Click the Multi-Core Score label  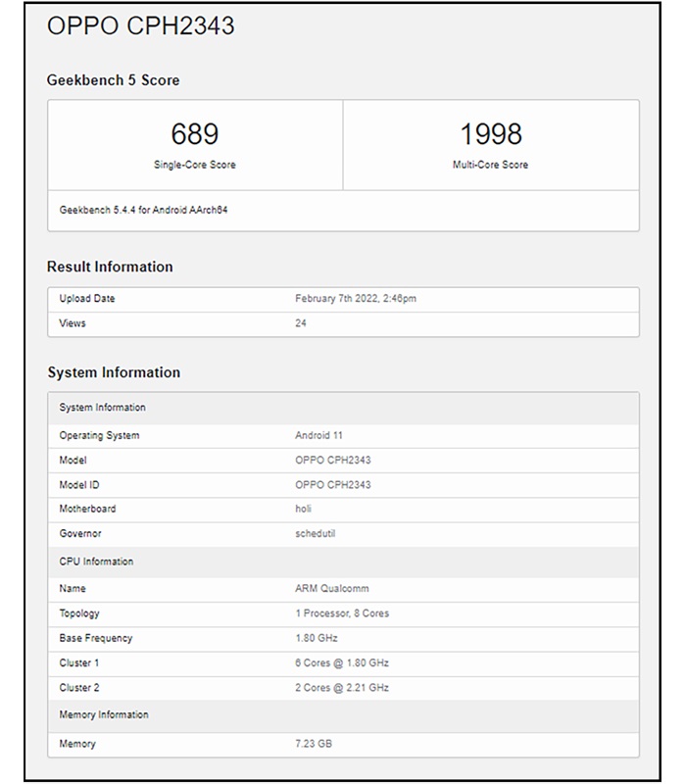pos(491,165)
